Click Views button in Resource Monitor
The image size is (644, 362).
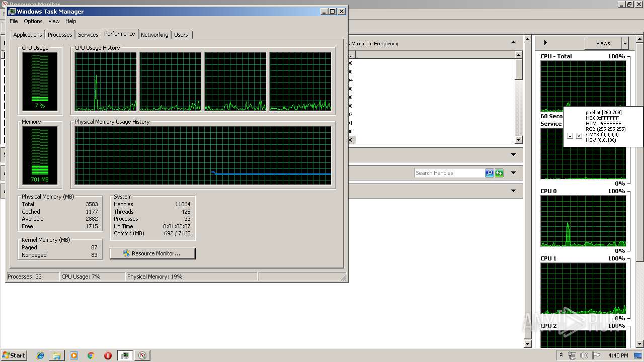(x=603, y=43)
